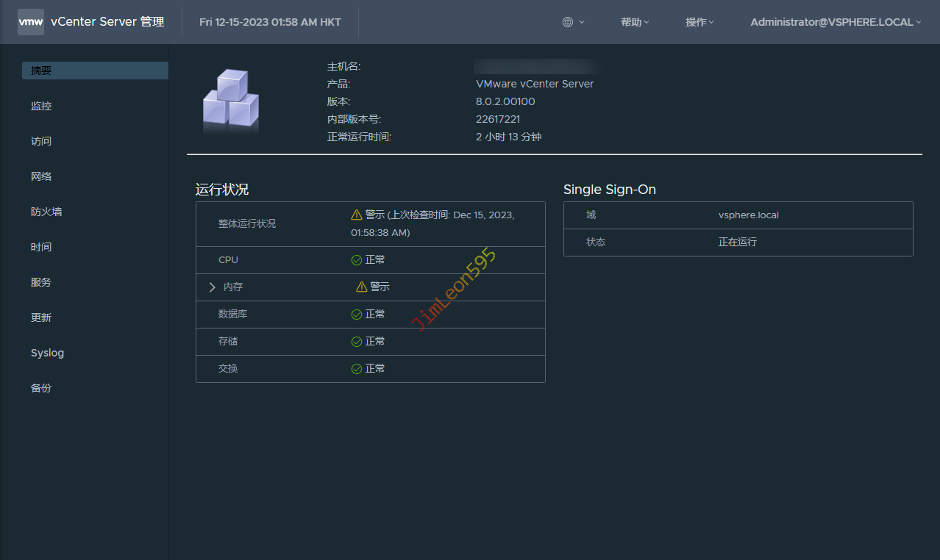Click the vCenter Server 管理 title

(107, 22)
